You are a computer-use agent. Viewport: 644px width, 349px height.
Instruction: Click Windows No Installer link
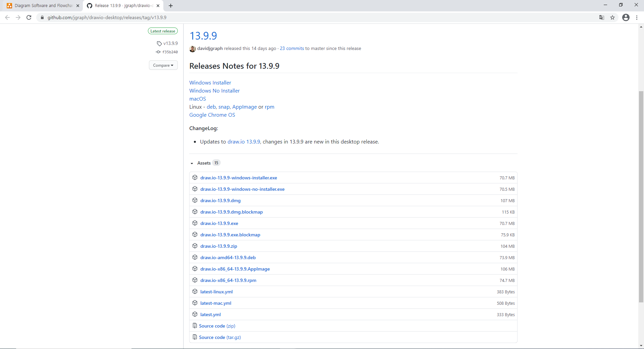coord(215,91)
